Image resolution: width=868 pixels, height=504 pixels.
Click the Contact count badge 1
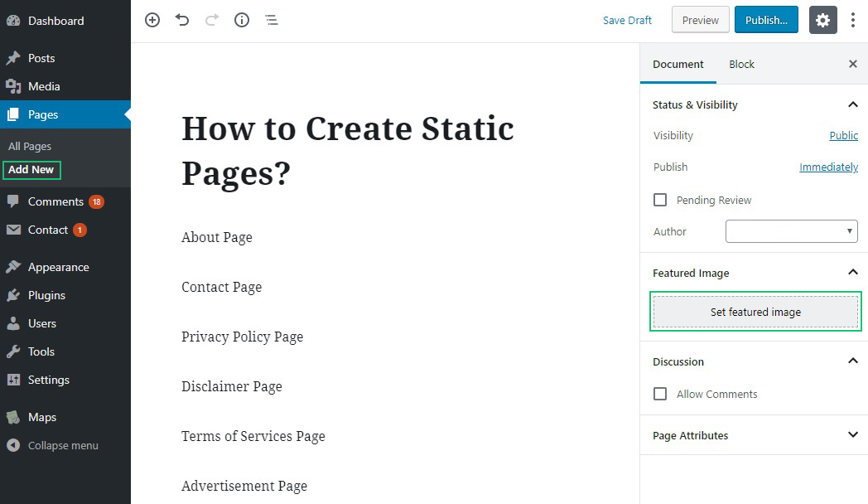80,230
